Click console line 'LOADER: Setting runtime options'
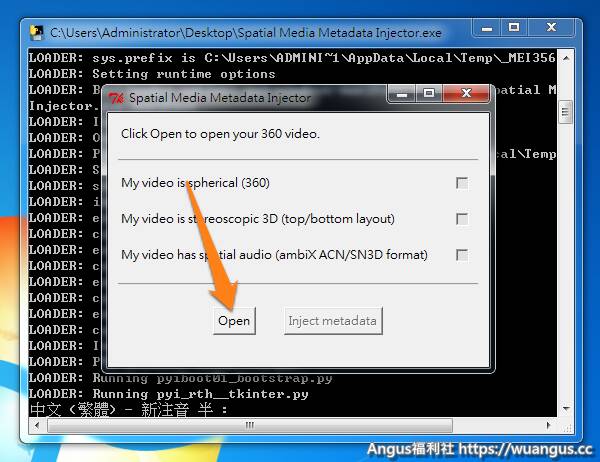 point(152,74)
